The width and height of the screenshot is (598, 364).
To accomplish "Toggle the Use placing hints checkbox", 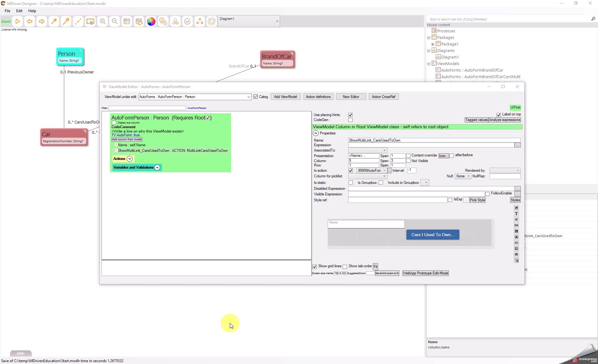I will [x=350, y=115].
